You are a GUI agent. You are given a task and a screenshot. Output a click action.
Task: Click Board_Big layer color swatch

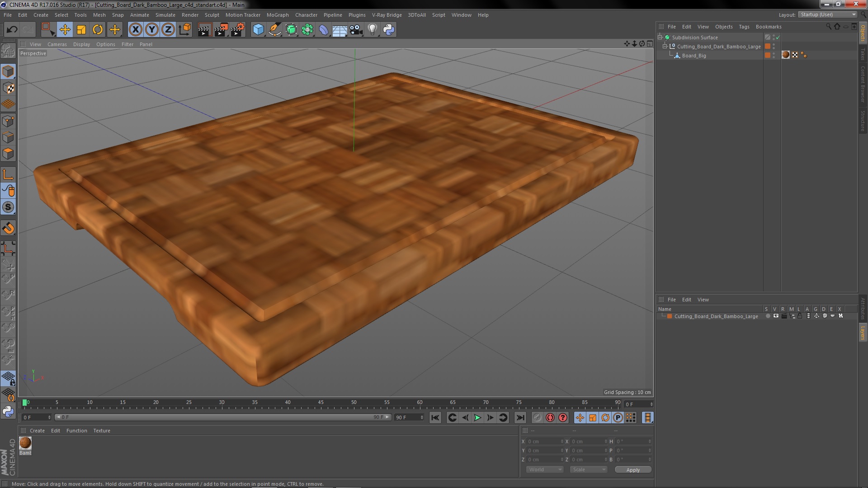pyautogui.click(x=767, y=55)
